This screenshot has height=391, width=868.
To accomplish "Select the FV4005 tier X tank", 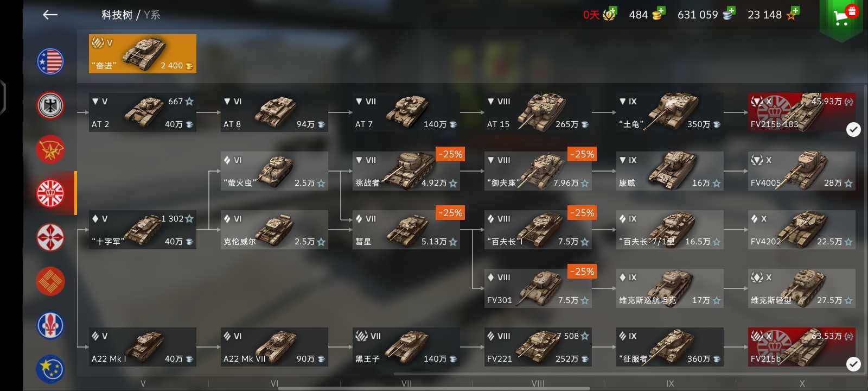I will point(802,171).
